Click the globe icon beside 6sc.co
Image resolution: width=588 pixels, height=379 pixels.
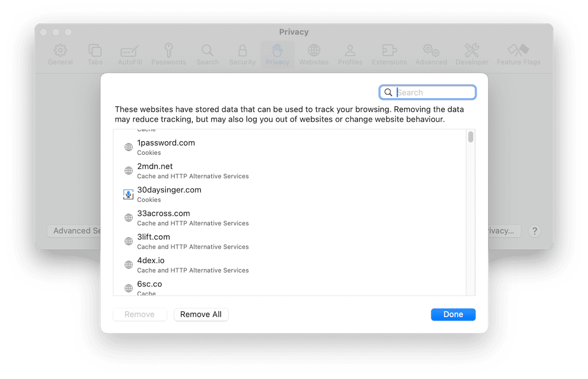[129, 288]
